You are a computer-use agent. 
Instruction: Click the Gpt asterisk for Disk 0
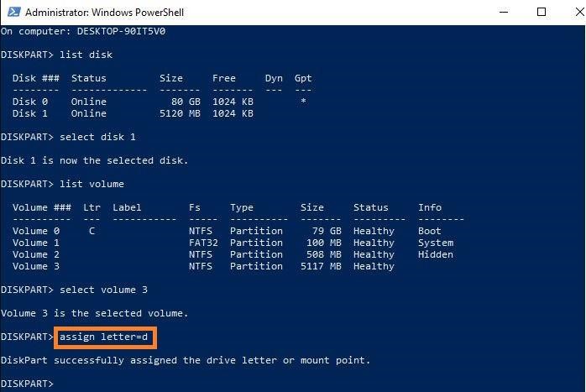tap(303, 102)
